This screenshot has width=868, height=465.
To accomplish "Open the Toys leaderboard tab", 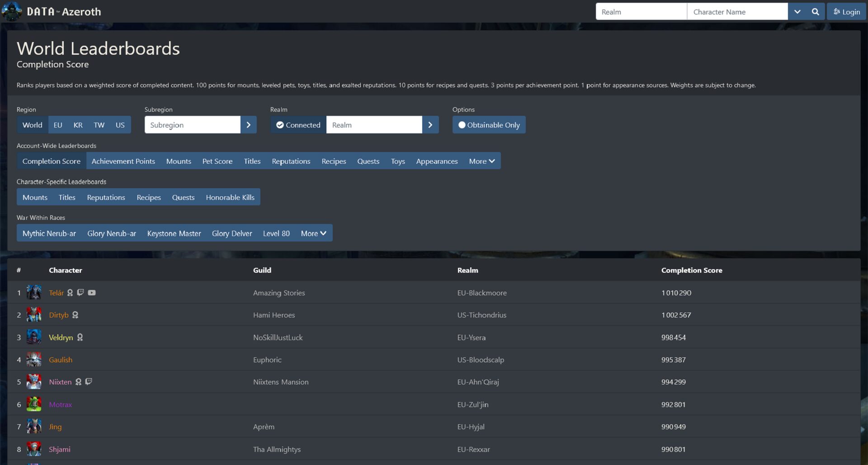I will pyautogui.click(x=398, y=161).
